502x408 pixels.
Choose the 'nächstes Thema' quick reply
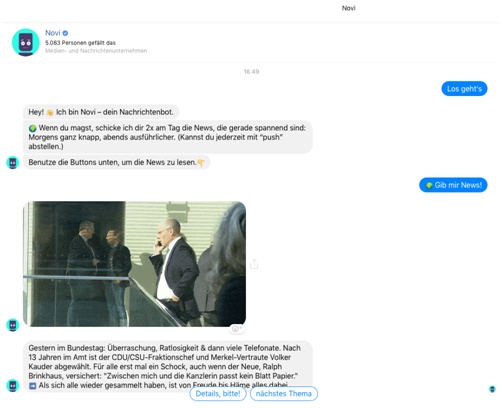pos(284,394)
